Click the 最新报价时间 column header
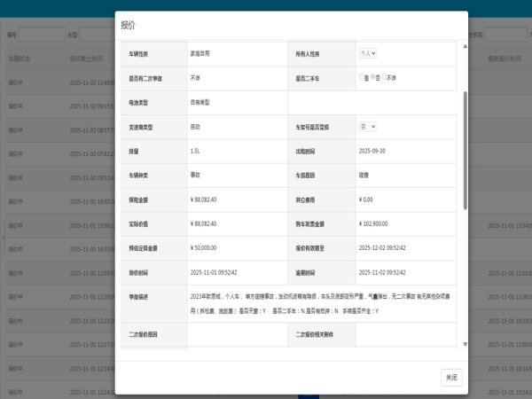532x399 pixels. pos(505,58)
